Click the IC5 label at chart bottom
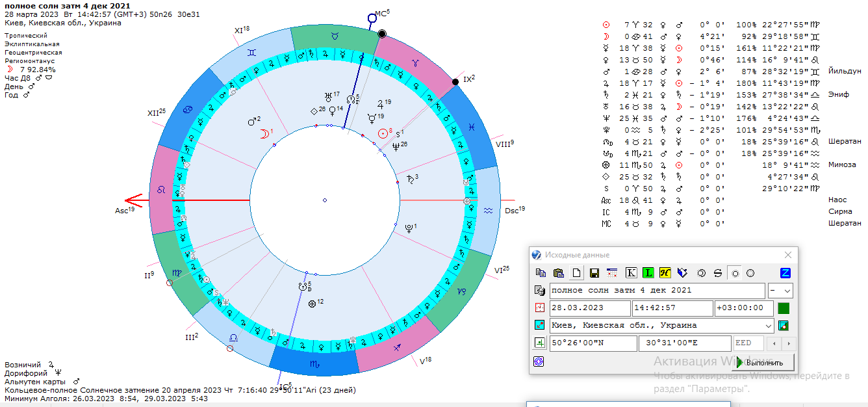This screenshot has height=407, width=868. (x=285, y=387)
